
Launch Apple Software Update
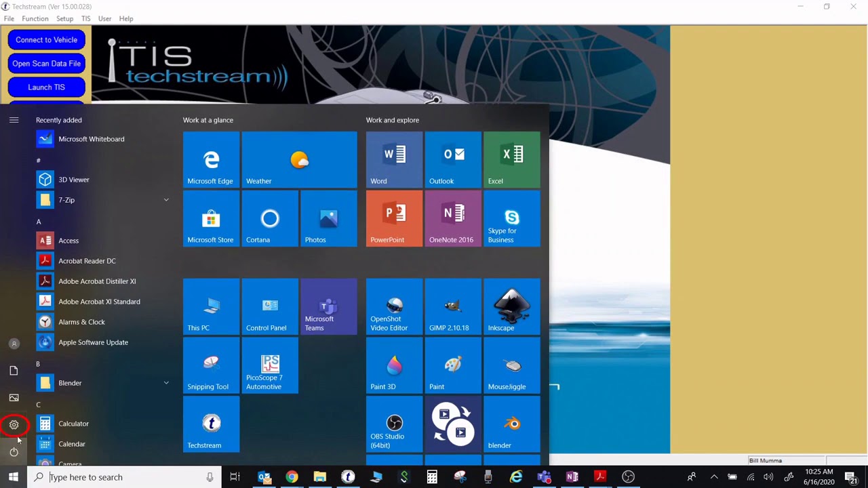pyautogui.click(x=103, y=342)
